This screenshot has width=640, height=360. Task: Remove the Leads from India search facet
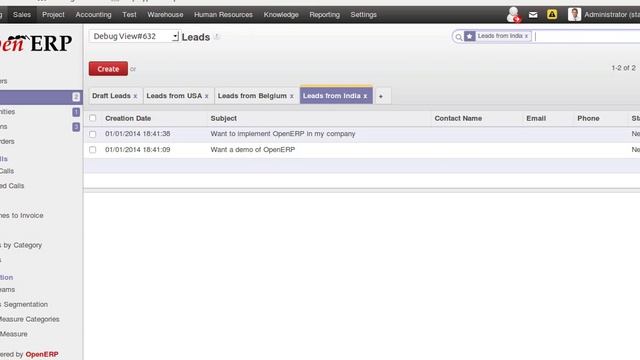coord(526,36)
